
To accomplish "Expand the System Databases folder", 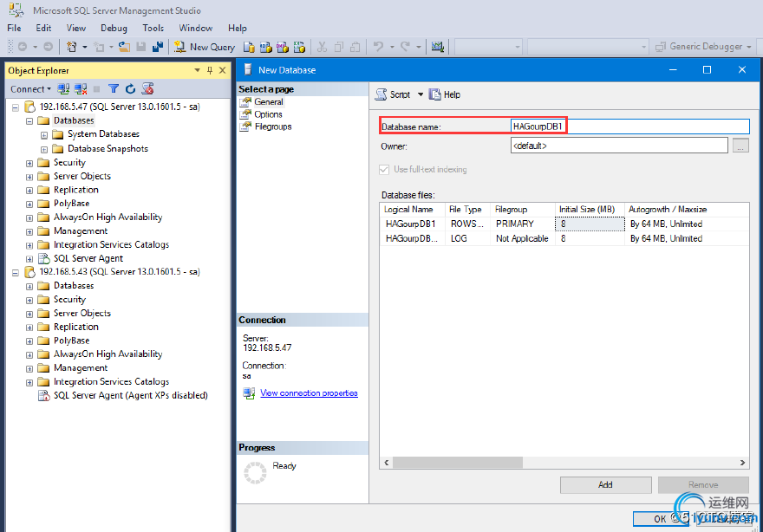I will 44,134.
